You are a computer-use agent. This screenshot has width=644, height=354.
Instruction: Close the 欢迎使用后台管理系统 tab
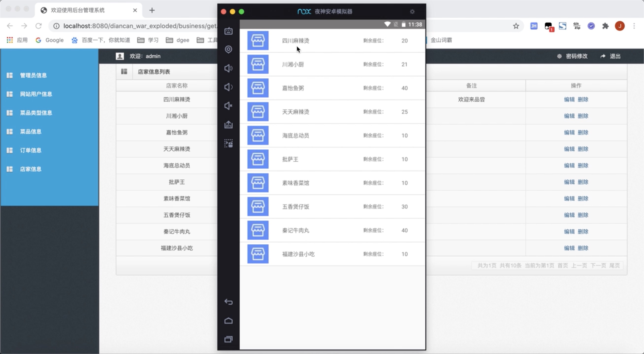click(x=135, y=10)
